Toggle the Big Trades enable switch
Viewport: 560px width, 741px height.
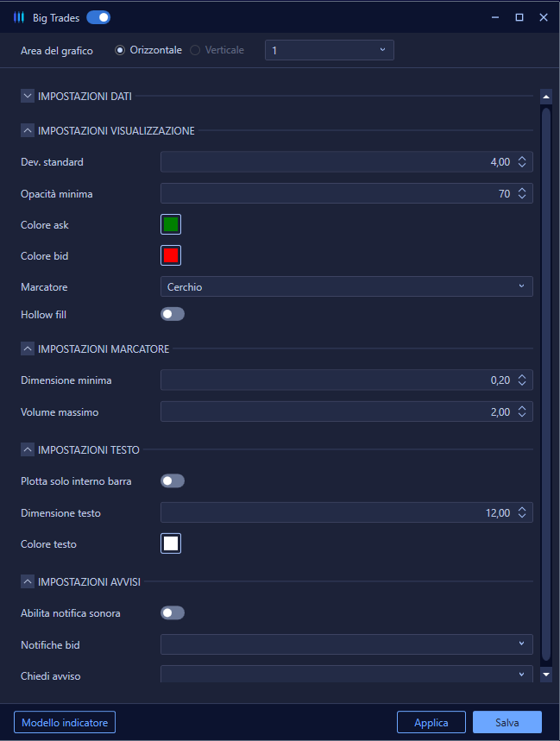point(98,17)
